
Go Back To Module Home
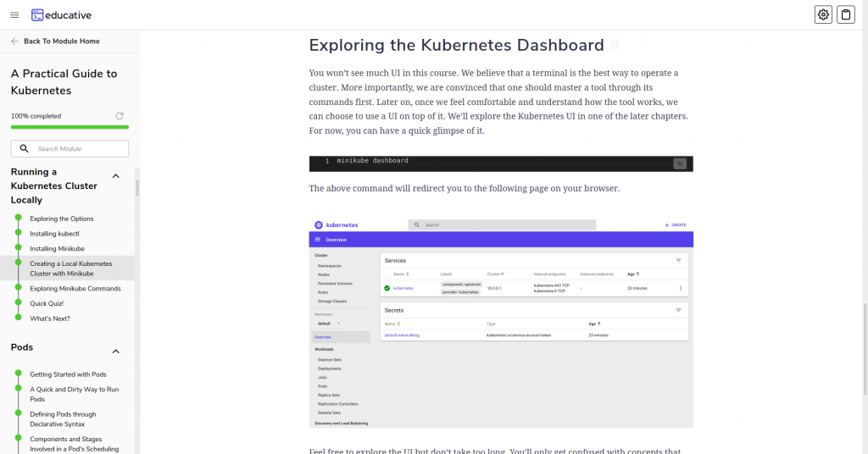61,41
